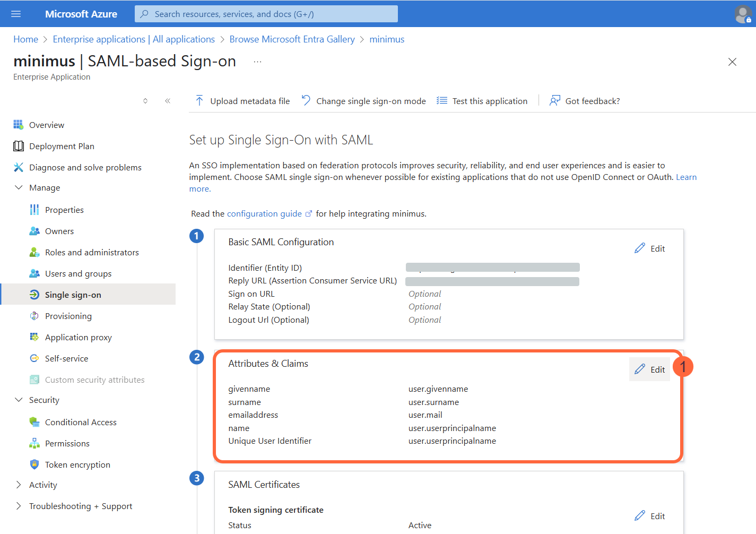This screenshot has width=756, height=534.
Task: Navigate to Home via the breadcrumb
Action: click(x=25, y=39)
